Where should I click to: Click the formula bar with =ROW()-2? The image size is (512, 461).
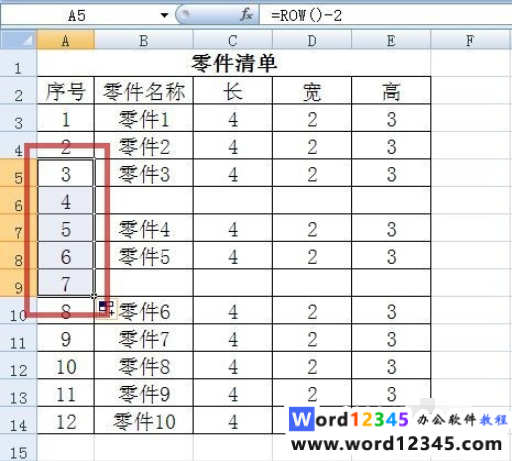(385, 15)
